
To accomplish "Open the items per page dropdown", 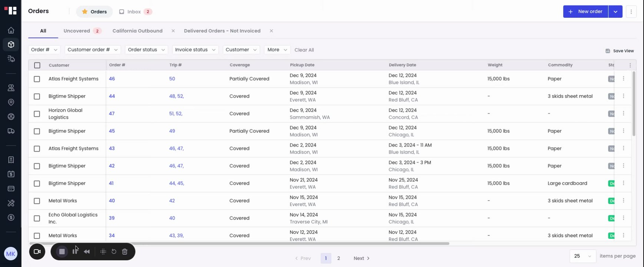I will 582,256.
